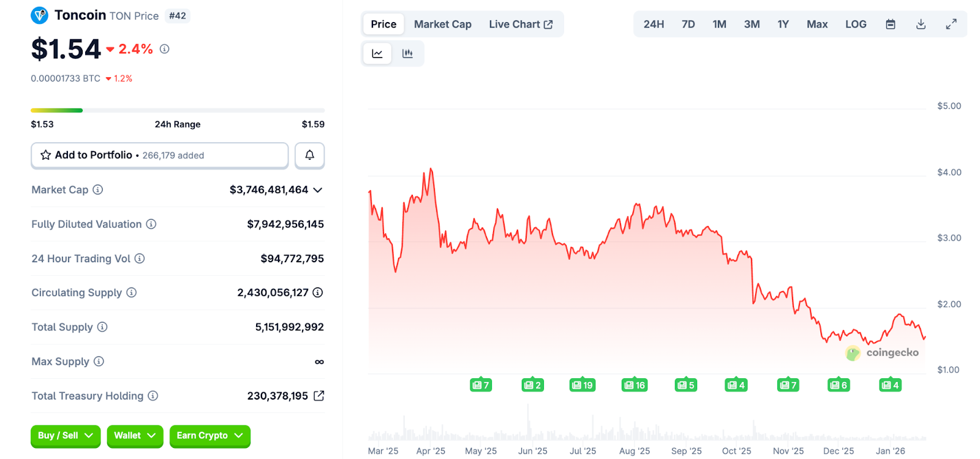This screenshot has width=980, height=459.
Task: Click Add to Portfolio button
Action: (159, 155)
